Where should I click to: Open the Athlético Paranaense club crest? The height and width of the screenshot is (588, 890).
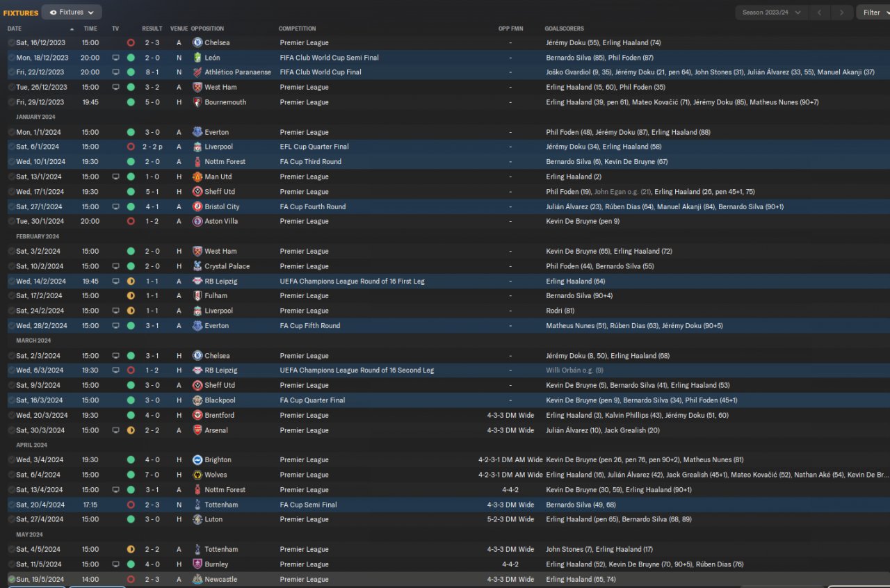coord(197,72)
